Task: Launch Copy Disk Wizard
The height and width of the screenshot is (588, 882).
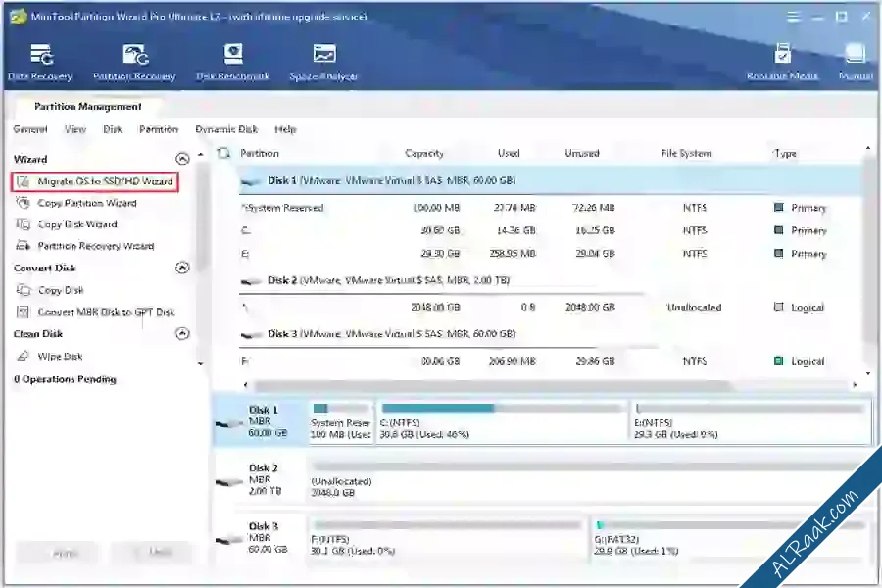Action: [x=67, y=224]
